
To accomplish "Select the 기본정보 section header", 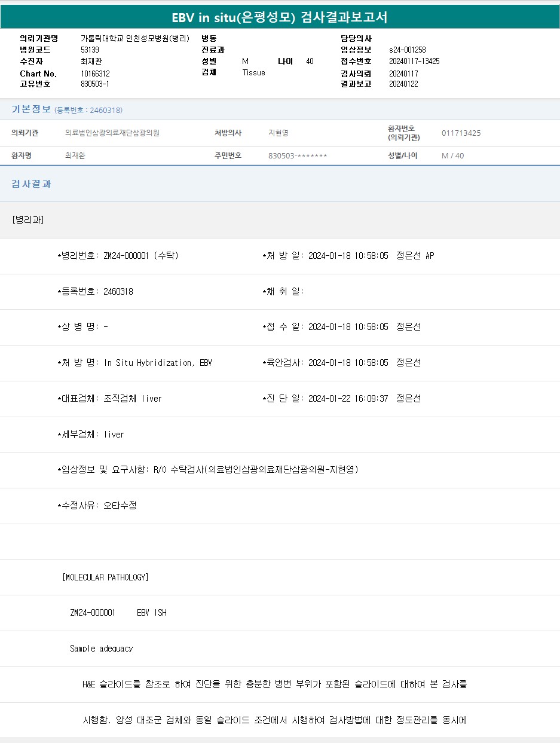I will (31, 109).
